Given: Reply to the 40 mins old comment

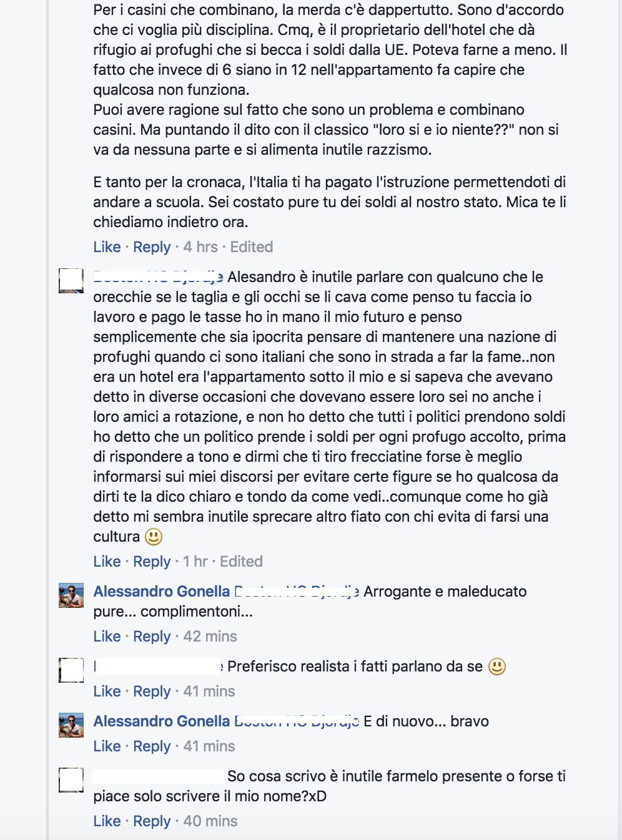Looking at the screenshot, I should [x=152, y=821].
